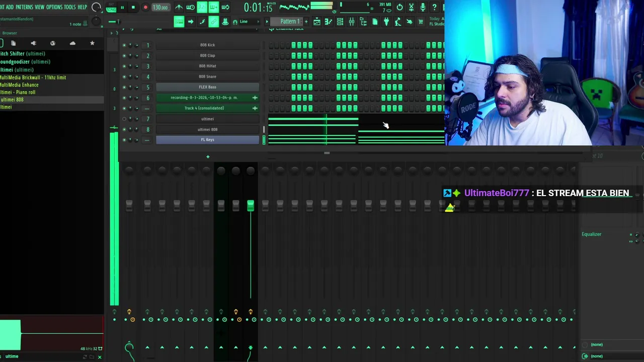Open the mixer view icon
Image resolution: width=644 pixels, height=362 pixels.
click(351, 21)
